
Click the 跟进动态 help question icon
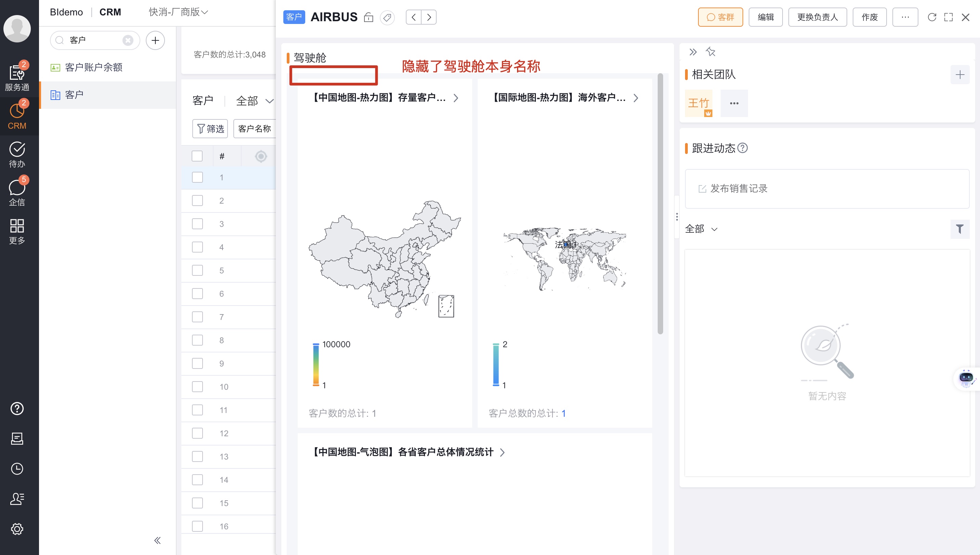click(x=743, y=148)
